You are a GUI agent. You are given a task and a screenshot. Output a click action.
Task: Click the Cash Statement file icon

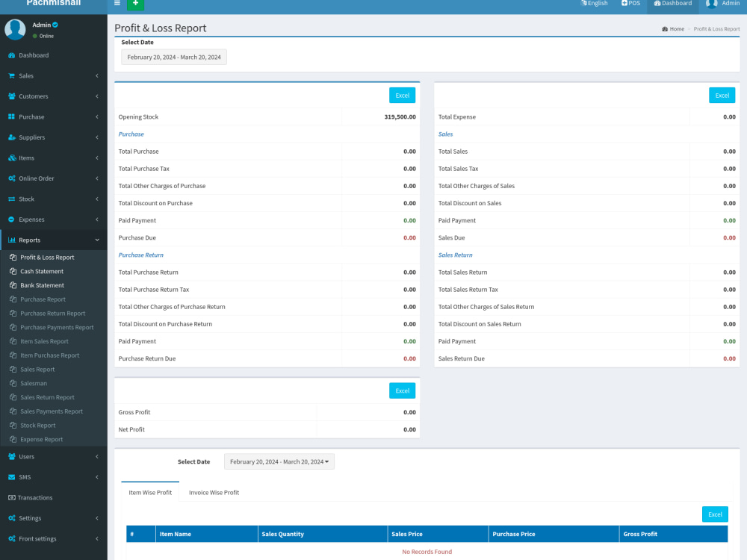[13, 271]
